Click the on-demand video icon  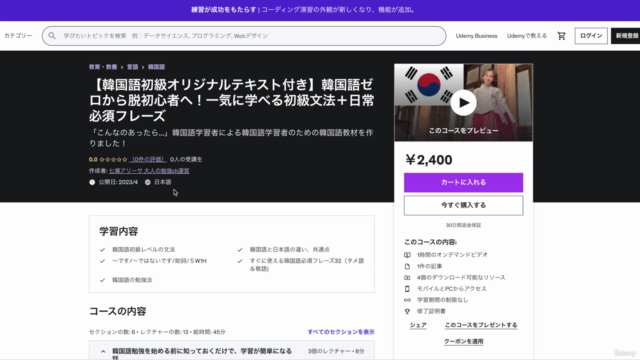(x=407, y=255)
